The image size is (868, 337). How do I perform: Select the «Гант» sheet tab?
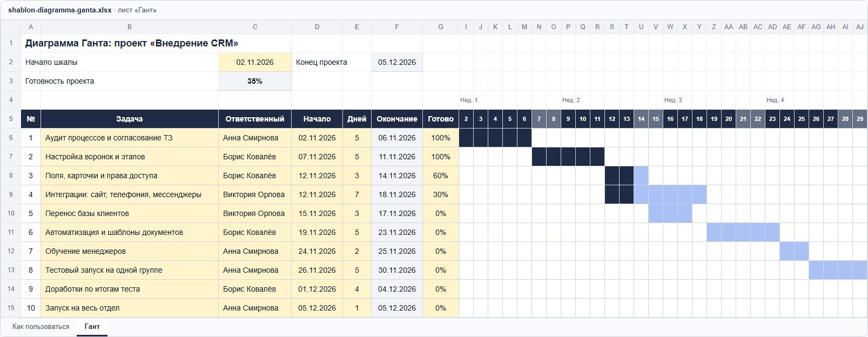[x=92, y=327]
